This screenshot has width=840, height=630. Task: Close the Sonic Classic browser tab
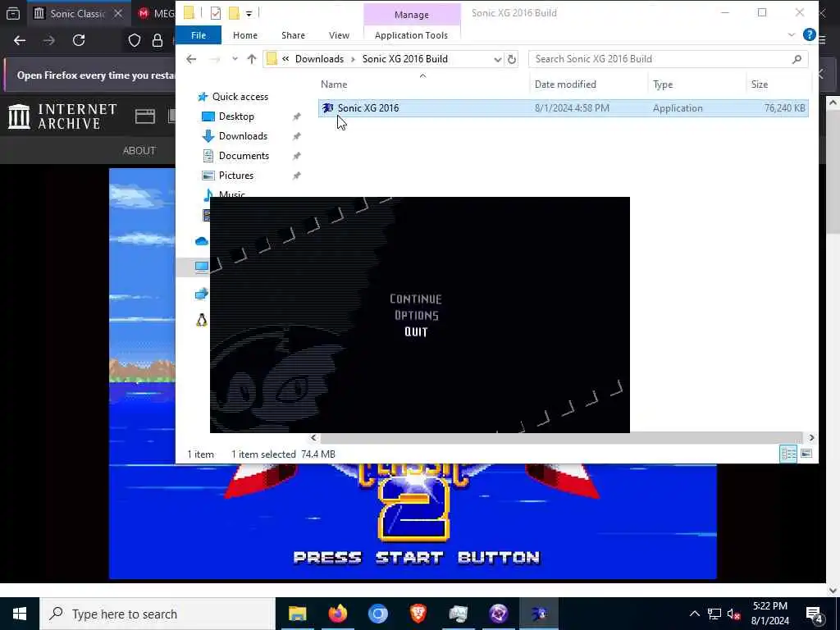(x=118, y=13)
